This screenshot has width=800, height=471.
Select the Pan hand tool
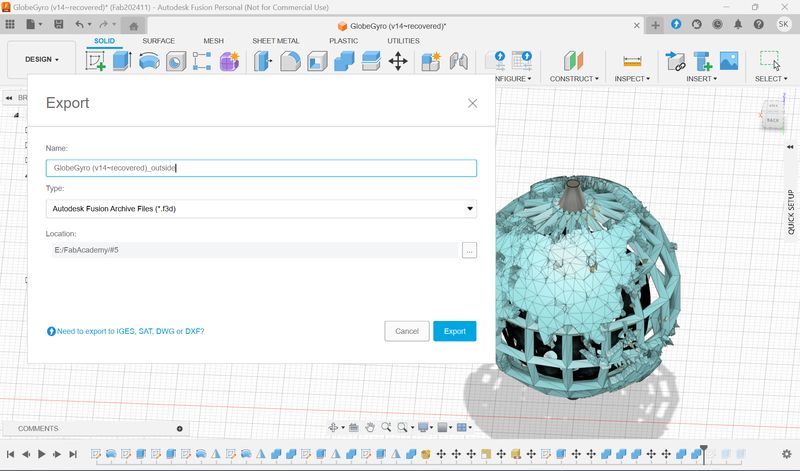(370, 427)
